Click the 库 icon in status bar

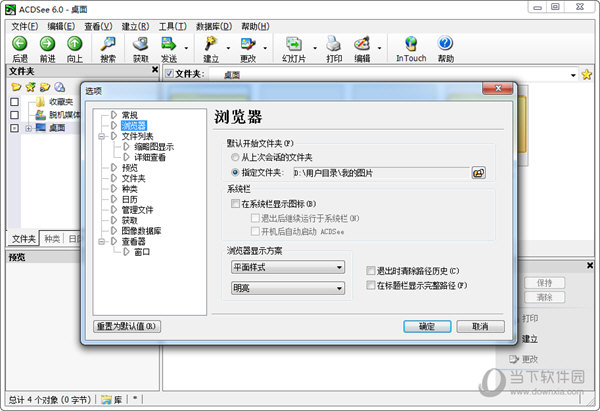[106, 400]
